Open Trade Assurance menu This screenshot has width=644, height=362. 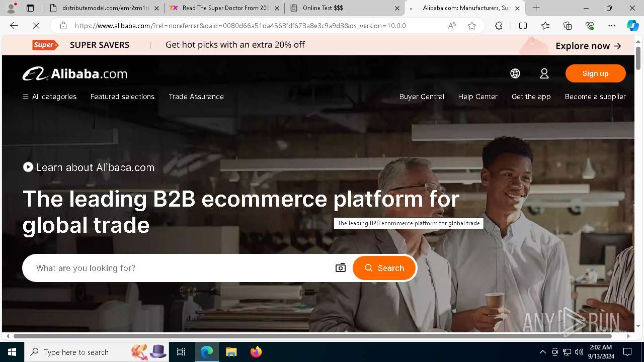click(196, 97)
